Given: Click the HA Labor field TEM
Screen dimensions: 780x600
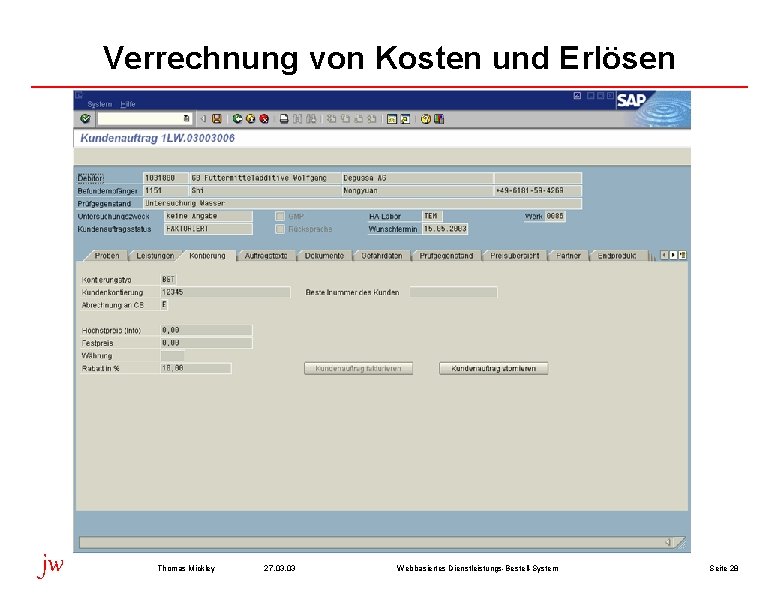Looking at the screenshot, I should click(x=432, y=216).
